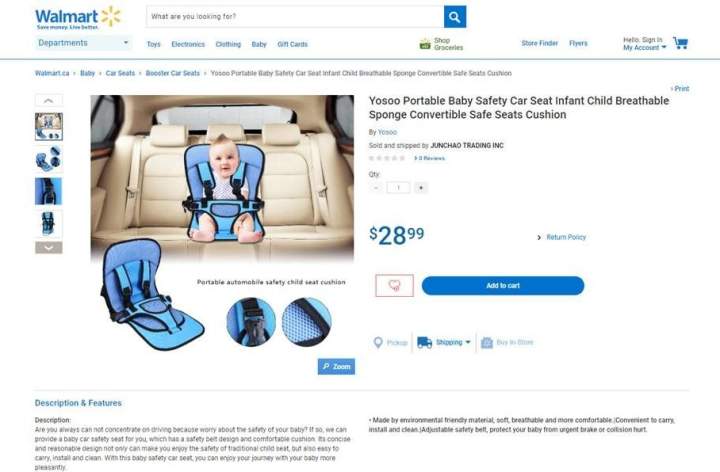Image resolution: width=720 pixels, height=472 pixels.
Task: Increase quantity with the plus button
Action: [x=421, y=188]
